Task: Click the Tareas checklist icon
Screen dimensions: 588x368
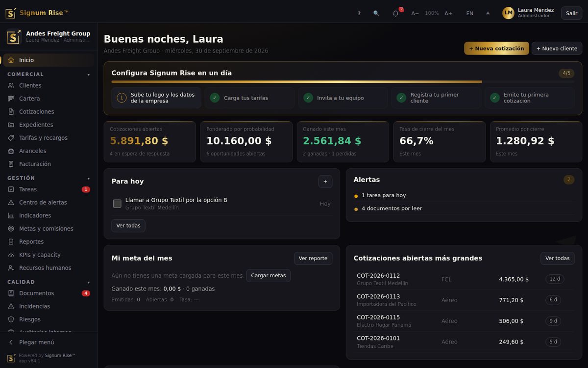Action: [x=11, y=189]
